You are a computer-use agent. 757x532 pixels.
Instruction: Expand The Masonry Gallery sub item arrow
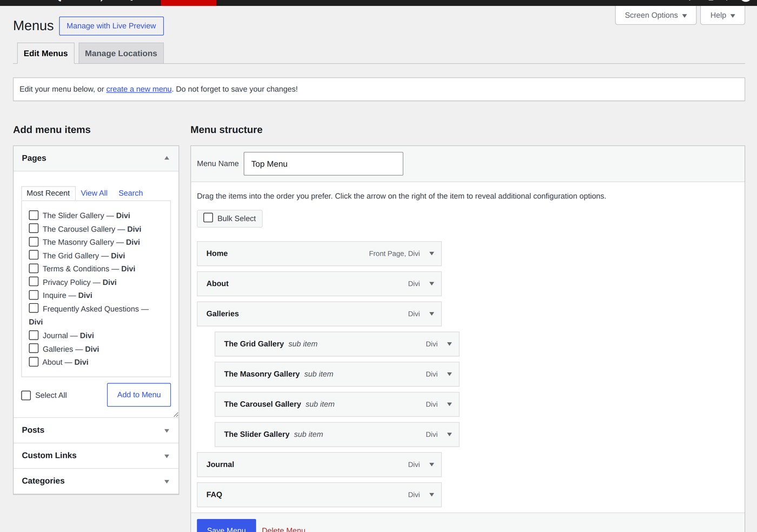click(x=449, y=374)
